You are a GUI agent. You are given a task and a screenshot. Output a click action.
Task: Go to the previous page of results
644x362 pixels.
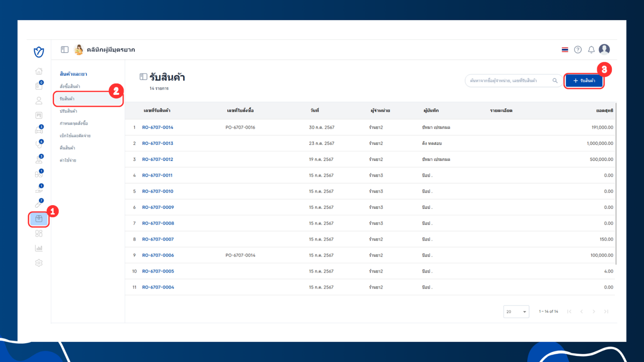581,311
